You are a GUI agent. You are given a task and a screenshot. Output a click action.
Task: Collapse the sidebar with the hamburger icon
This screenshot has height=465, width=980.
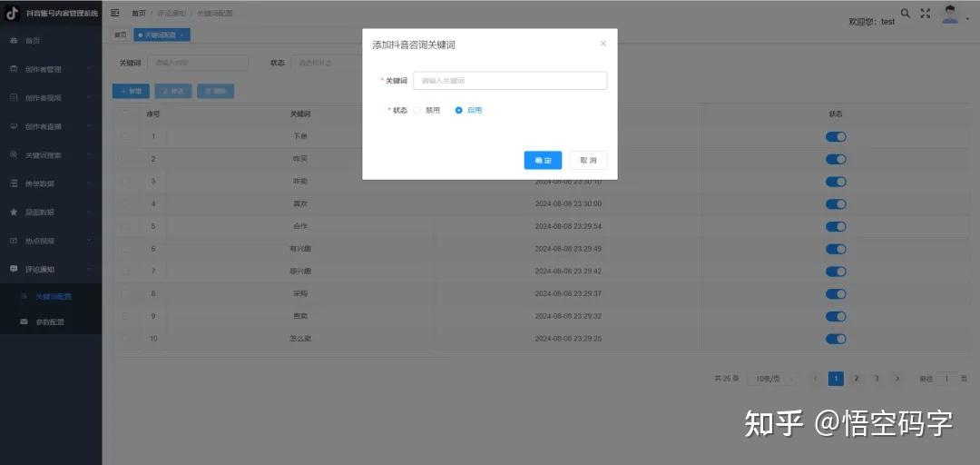pyautogui.click(x=115, y=13)
